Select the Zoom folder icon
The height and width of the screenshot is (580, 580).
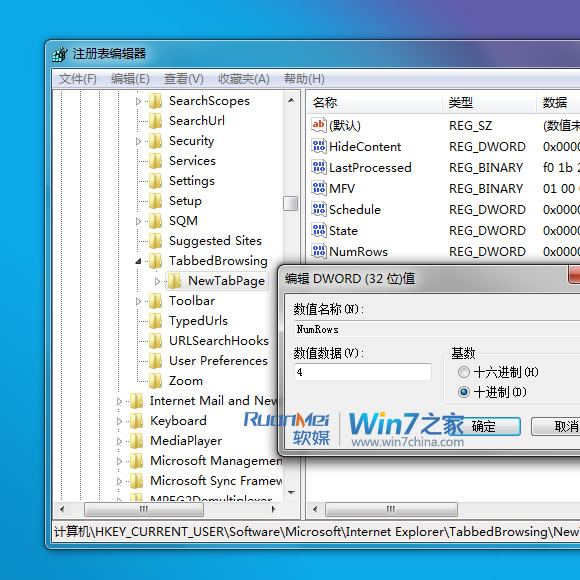click(155, 381)
